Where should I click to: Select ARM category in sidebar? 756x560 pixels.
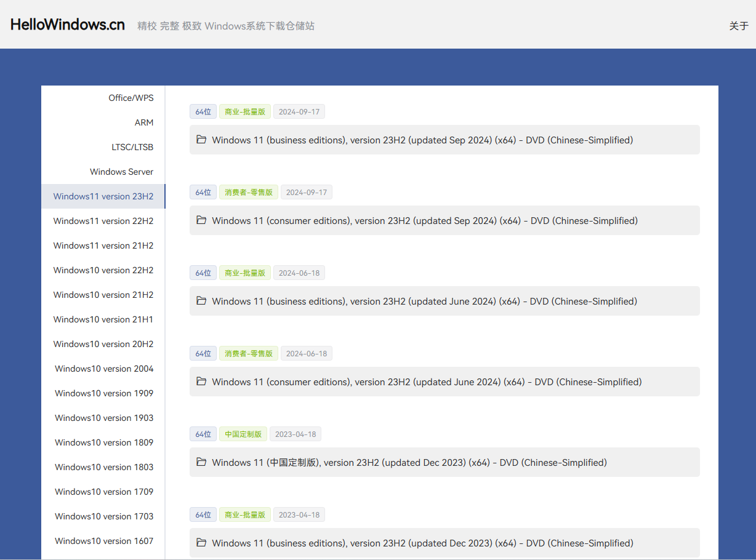point(144,122)
